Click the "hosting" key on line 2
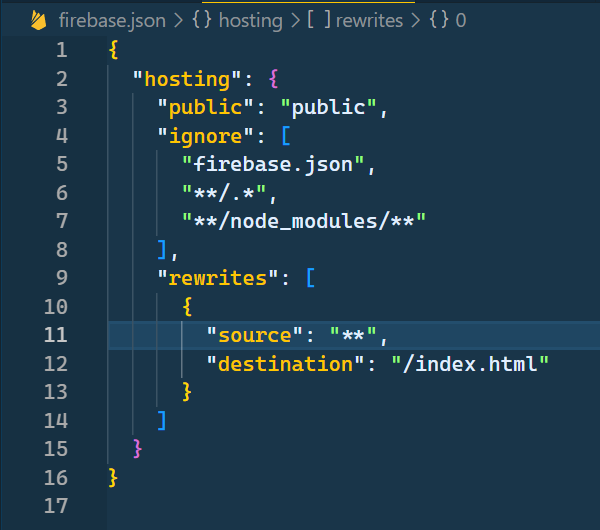This screenshot has height=530, width=600. click(187, 80)
